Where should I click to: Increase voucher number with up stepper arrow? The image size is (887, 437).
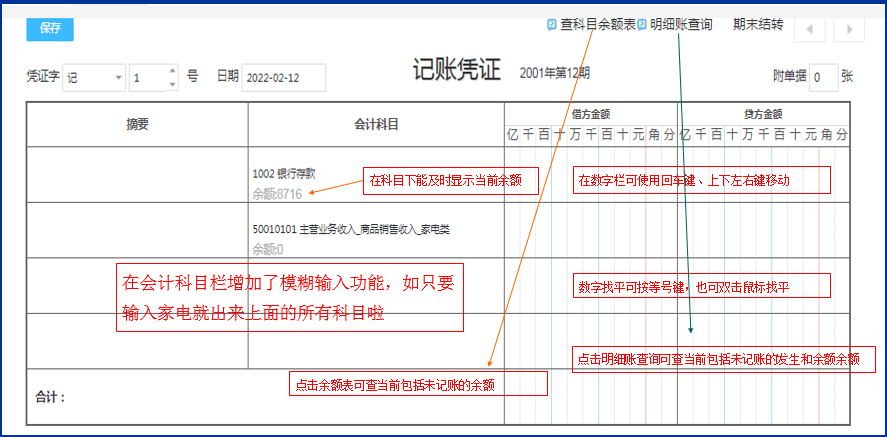(x=173, y=71)
